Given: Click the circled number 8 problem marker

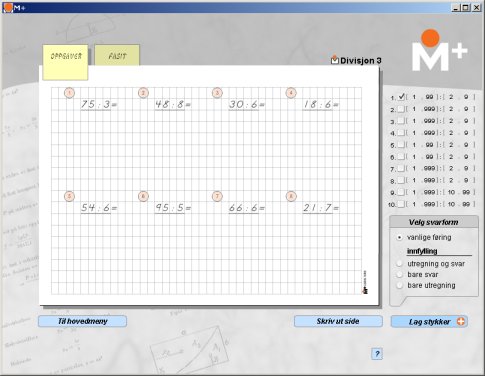Looking at the screenshot, I should [291, 196].
